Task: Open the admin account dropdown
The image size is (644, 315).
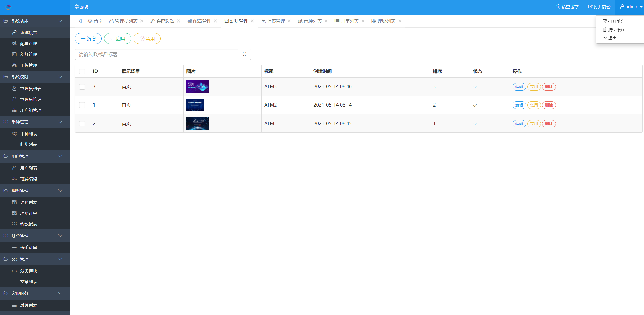Action: [631, 6]
